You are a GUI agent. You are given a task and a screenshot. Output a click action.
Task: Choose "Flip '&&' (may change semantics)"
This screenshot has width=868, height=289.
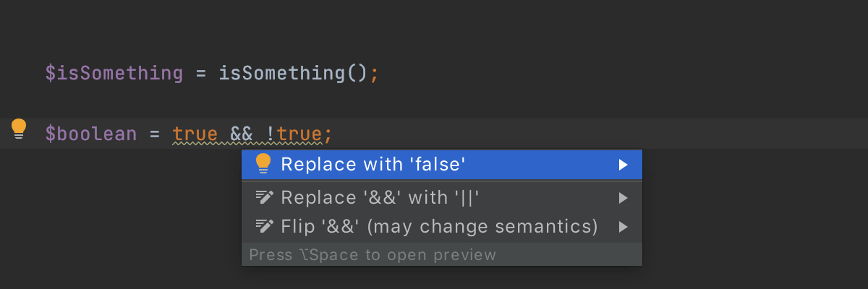442,227
